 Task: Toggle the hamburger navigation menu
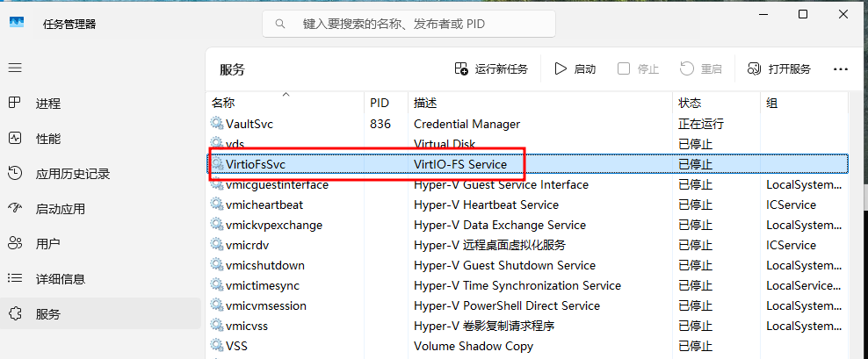(15, 68)
